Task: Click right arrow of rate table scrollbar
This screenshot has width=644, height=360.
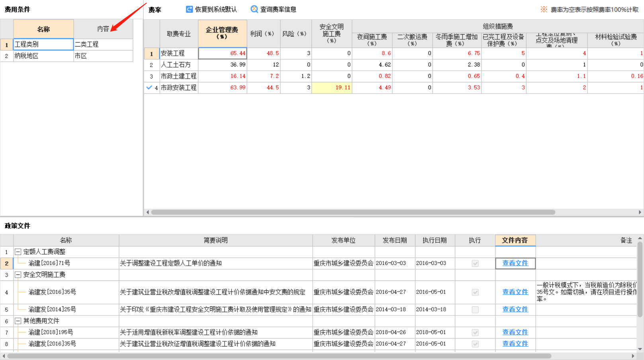Action: click(x=640, y=212)
